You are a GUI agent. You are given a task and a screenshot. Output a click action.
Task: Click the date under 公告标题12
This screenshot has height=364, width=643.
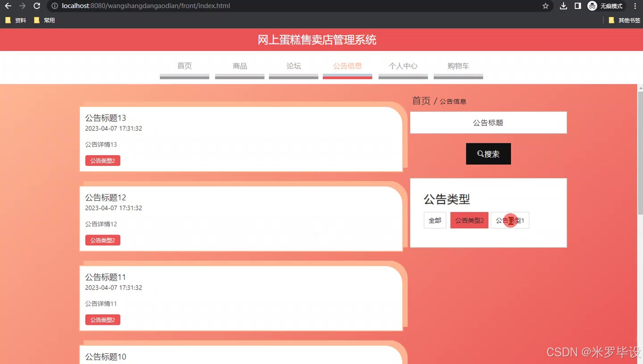click(113, 208)
